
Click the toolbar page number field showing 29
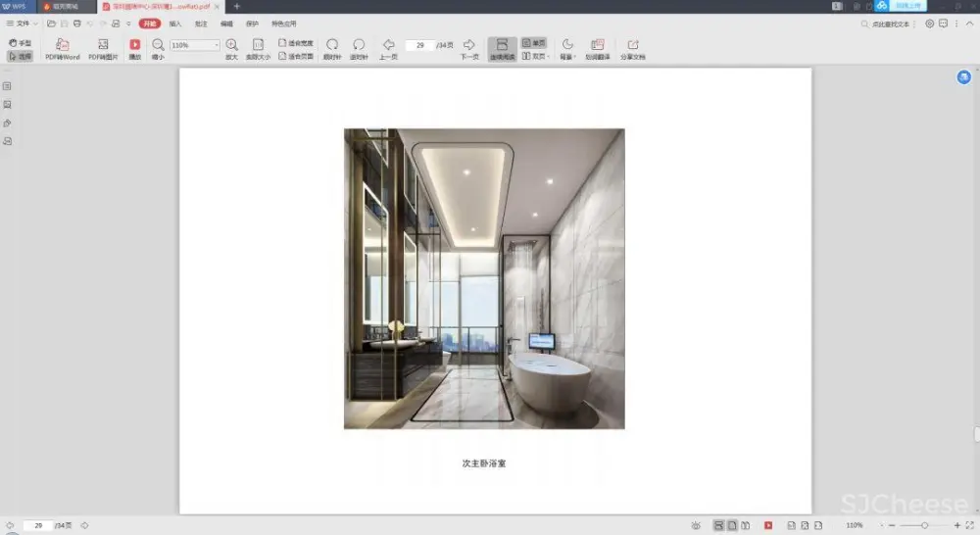point(420,45)
